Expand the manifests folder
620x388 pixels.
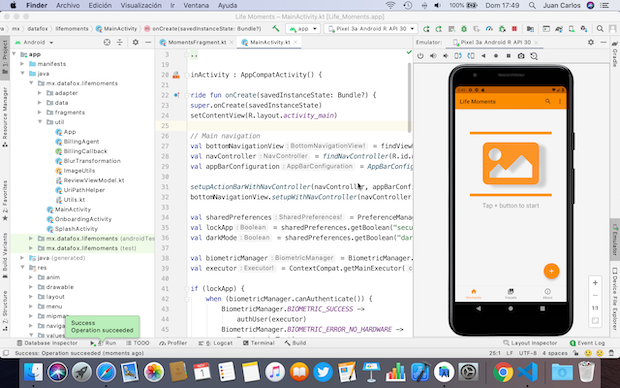[22, 64]
